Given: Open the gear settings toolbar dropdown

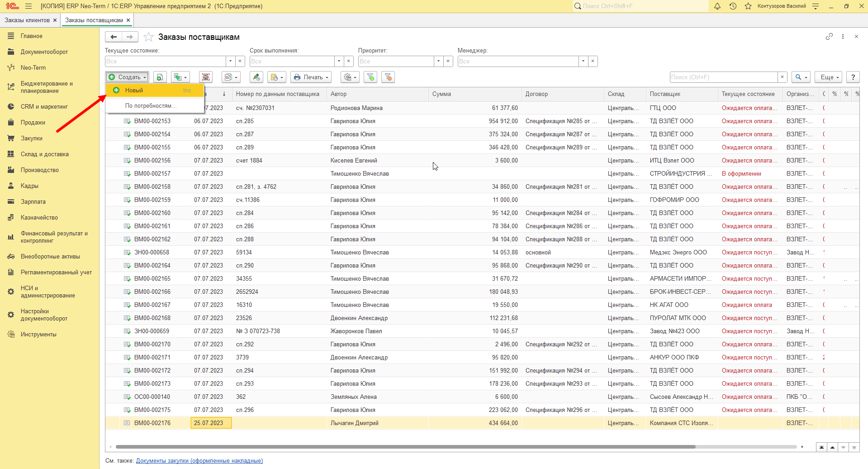Looking at the screenshot, I should 350,77.
